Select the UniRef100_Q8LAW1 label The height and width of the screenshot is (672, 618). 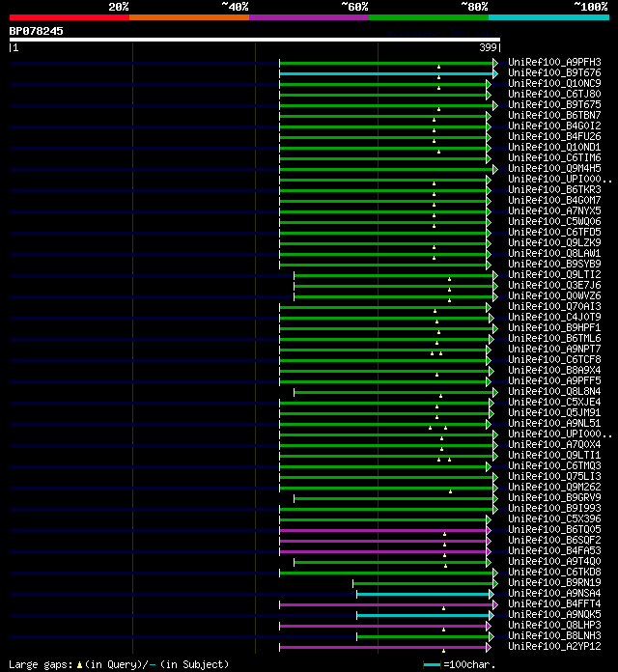554,253
